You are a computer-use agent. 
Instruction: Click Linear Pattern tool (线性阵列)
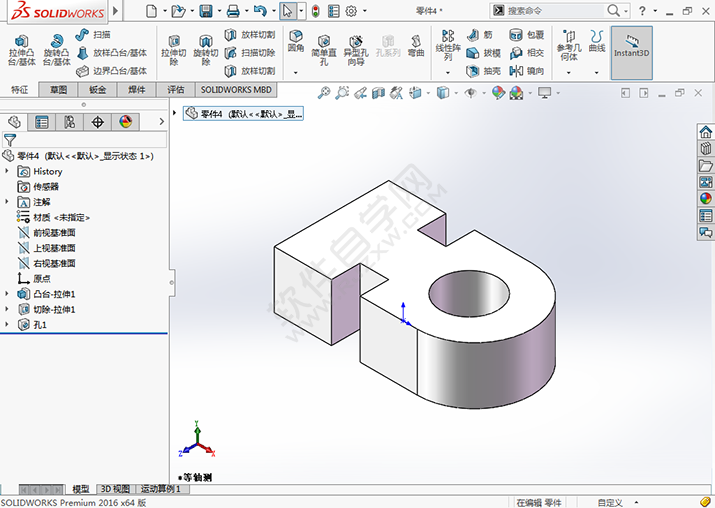[x=448, y=45]
